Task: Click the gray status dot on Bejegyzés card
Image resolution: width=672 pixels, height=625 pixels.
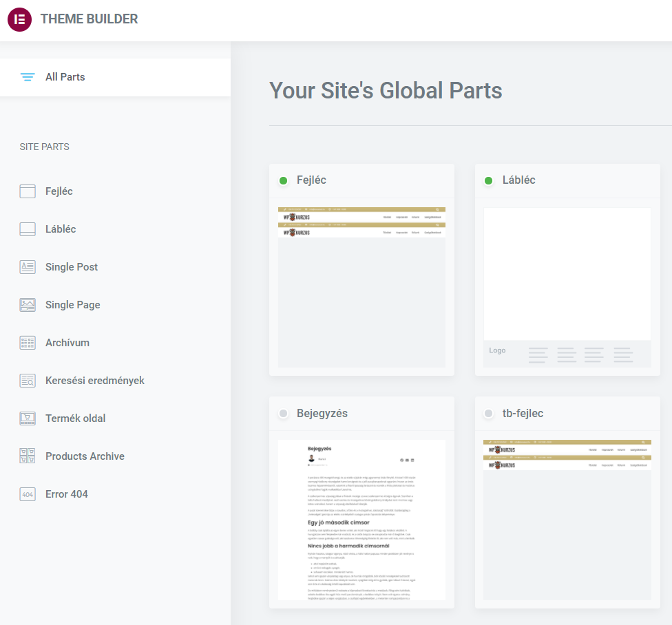Action: point(283,414)
